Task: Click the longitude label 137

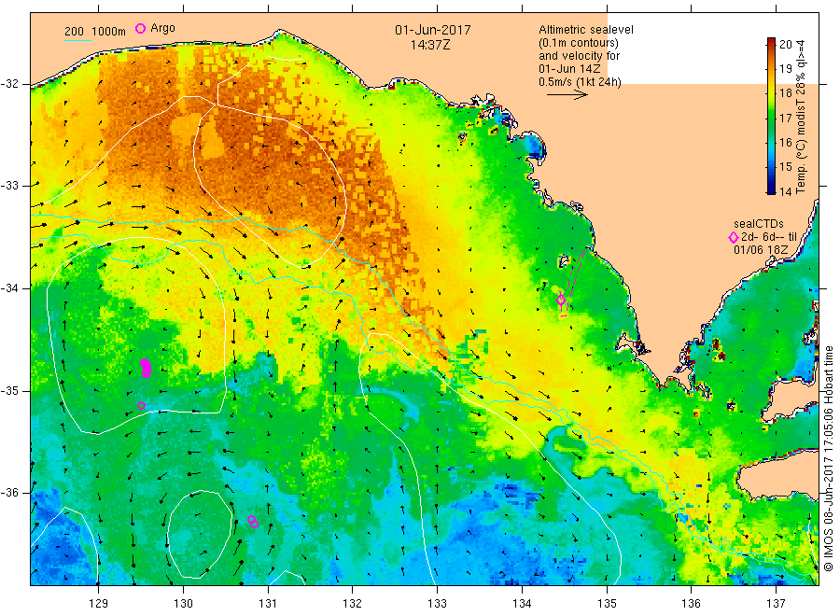Action: [776, 604]
